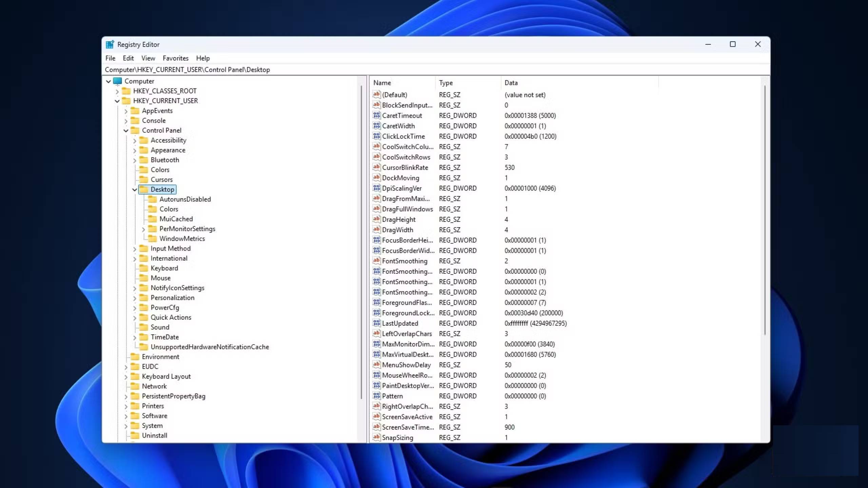Expand the Input Method key
This screenshot has width=868, height=488.
[134, 248]
